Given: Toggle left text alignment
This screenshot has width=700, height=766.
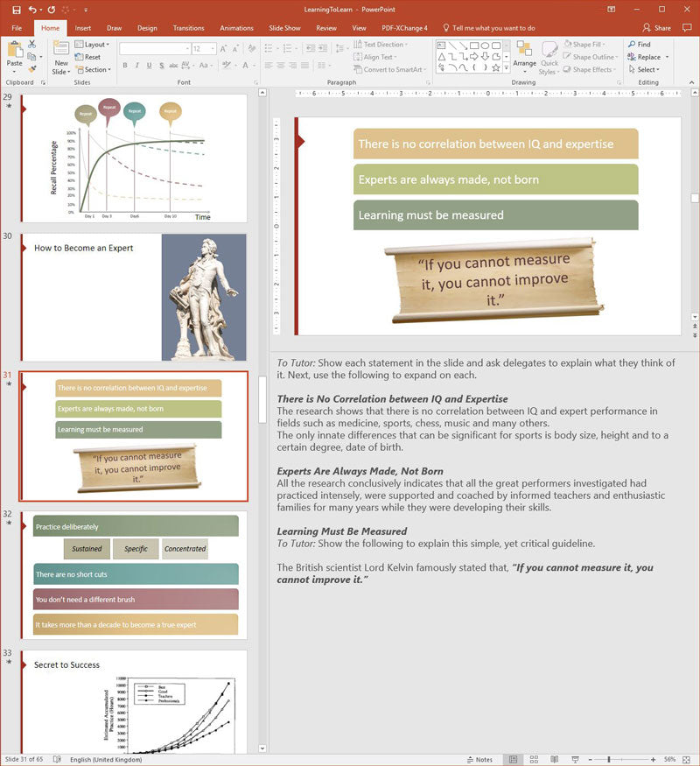Looking at the screenshot, I should pos(268,65).
